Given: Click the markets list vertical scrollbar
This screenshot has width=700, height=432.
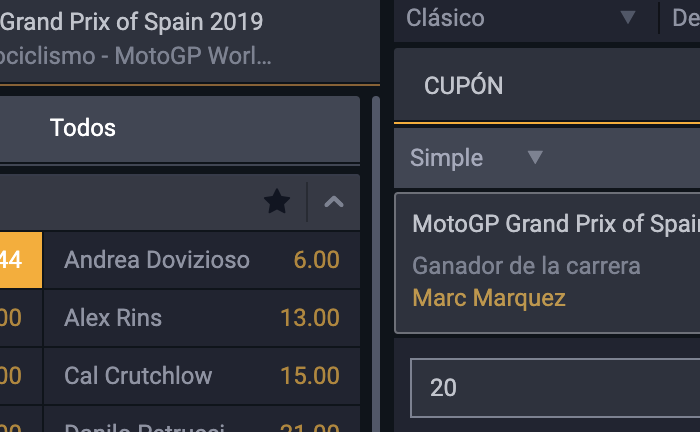Looking at the screenshot, I should [376, 263].
